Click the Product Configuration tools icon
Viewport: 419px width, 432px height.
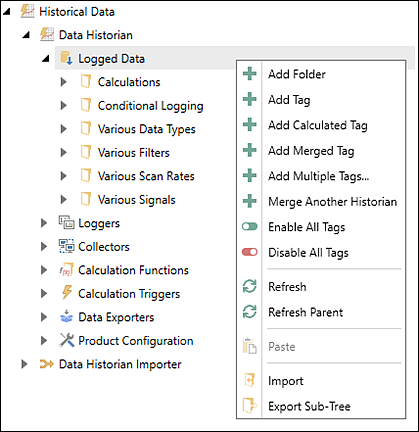pyautogui.click(x=66, y=340)
